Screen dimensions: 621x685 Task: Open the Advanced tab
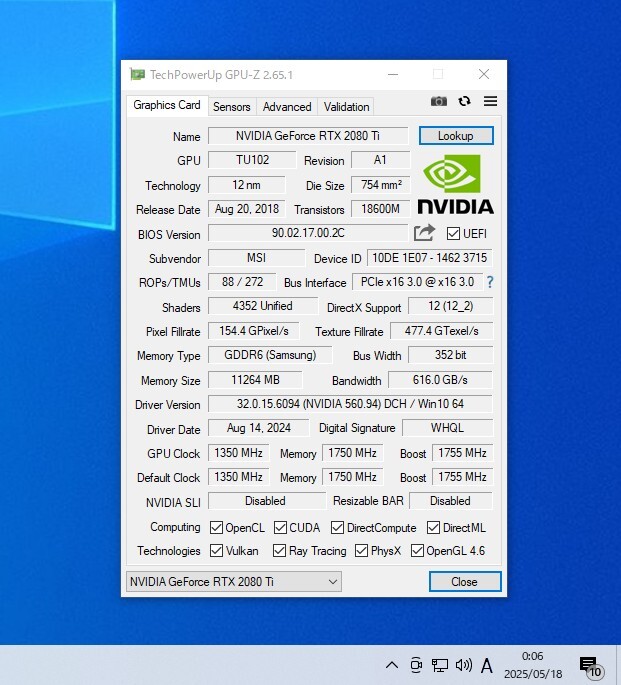pos(287,107)
